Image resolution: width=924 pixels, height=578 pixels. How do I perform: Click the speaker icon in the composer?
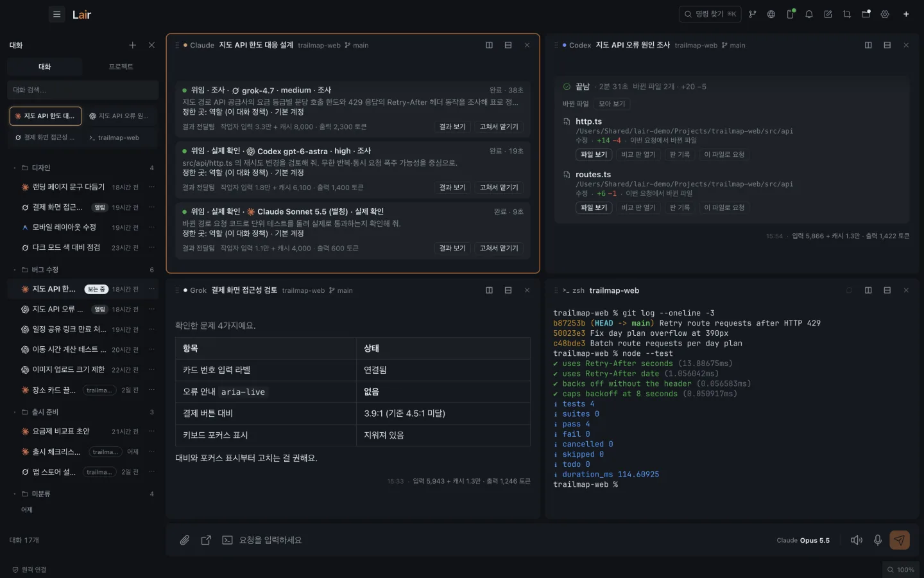(x=857, y=540)
